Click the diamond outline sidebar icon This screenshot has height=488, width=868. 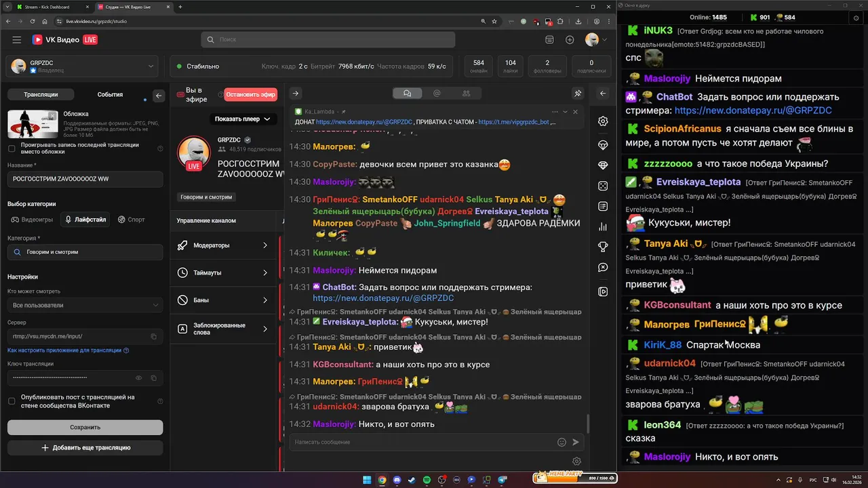(603, 145)
